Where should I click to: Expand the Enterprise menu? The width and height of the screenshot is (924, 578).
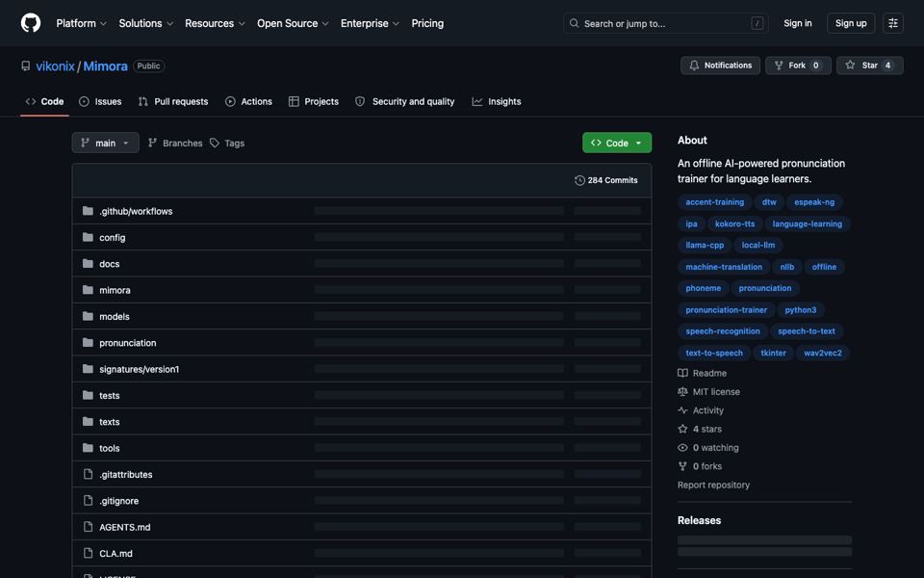point(370,23)
